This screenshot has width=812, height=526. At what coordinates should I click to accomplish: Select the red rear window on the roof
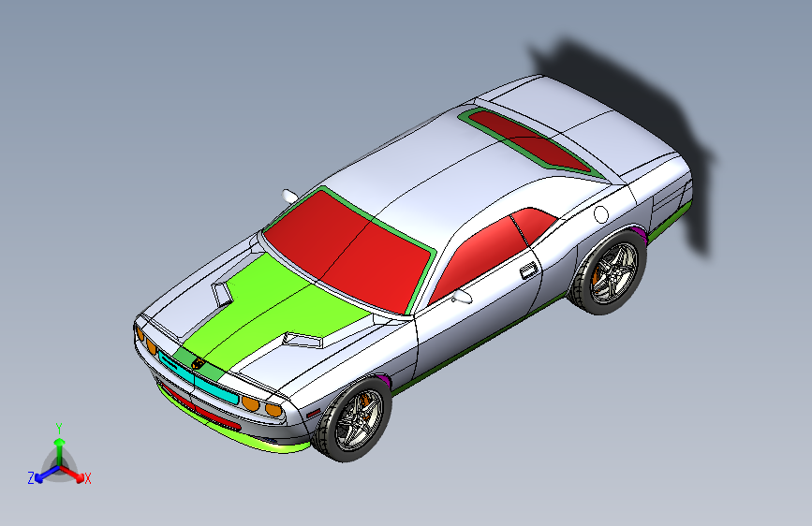coord(529,140)
